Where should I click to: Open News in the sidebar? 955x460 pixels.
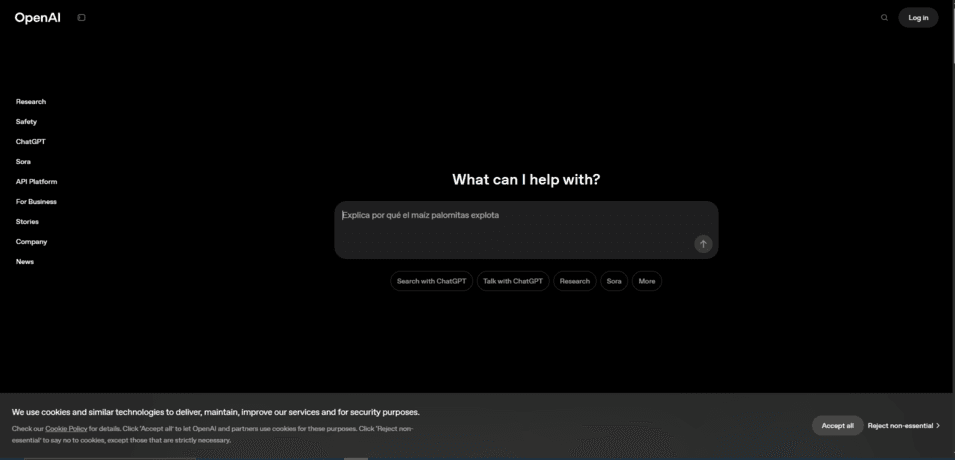click(24, 262)
